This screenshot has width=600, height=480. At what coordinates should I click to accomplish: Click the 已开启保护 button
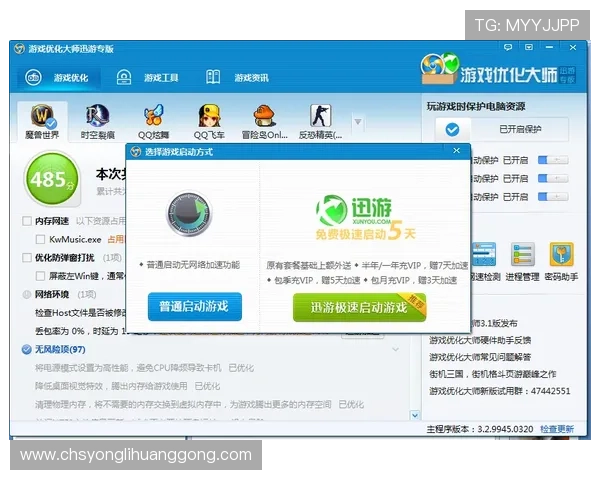[x=502, y=129]
